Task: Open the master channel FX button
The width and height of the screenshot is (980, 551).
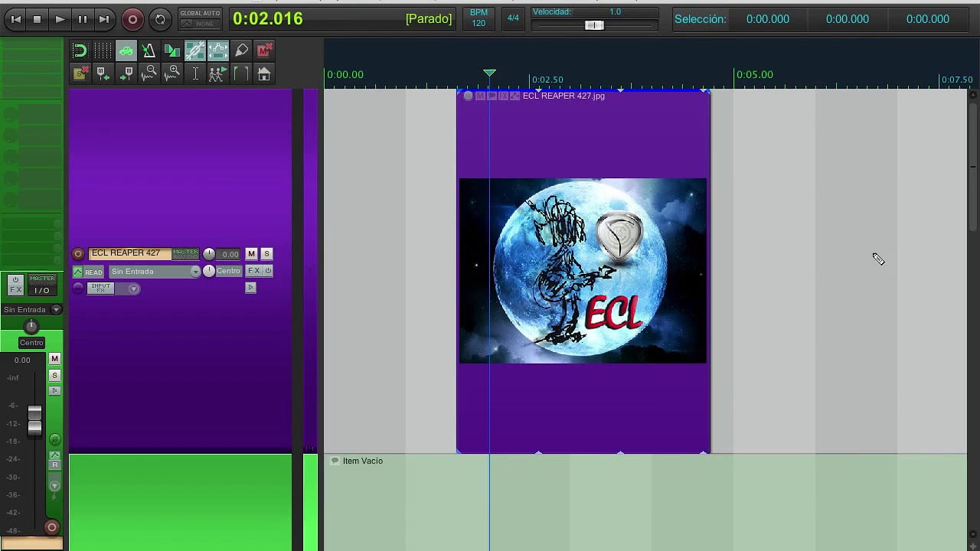Action: pyautogui.click(x=15, y=285)
